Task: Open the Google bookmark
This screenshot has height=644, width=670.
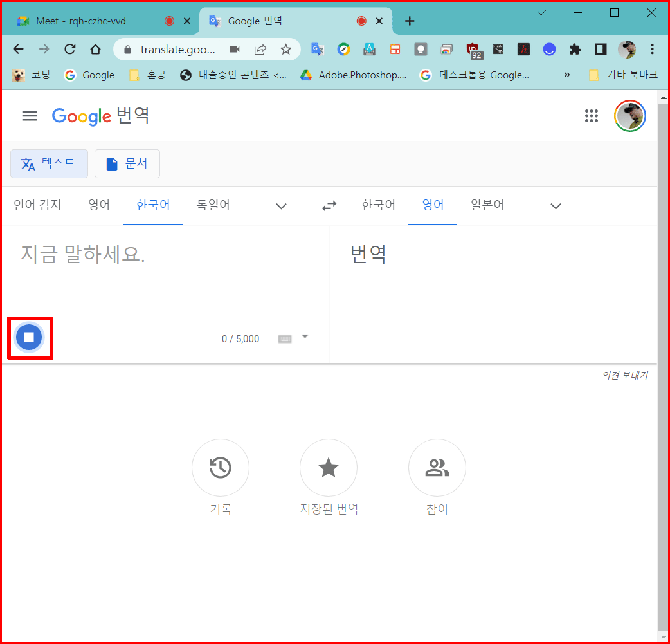Action: point(89,75)
